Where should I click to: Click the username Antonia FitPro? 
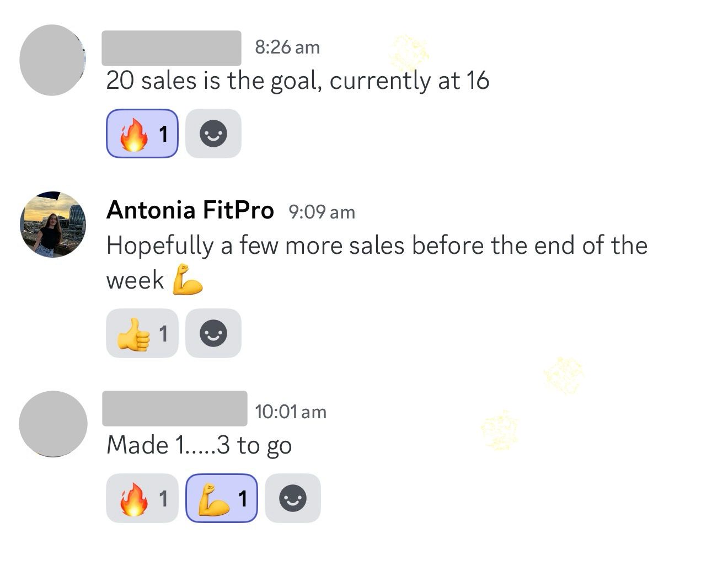coord(191,210)
